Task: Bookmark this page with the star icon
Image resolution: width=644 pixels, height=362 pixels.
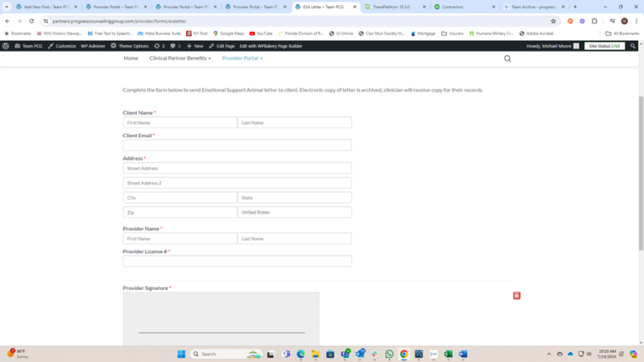Action: [x=553, y=21]
